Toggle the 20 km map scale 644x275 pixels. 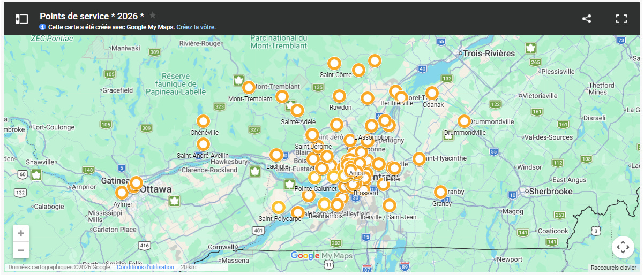coord(203,267)
